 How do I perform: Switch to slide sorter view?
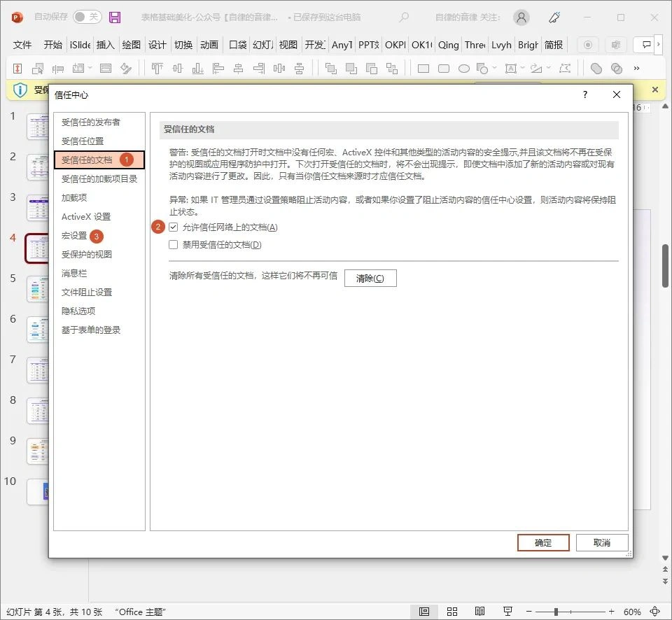tap(451, 612)
